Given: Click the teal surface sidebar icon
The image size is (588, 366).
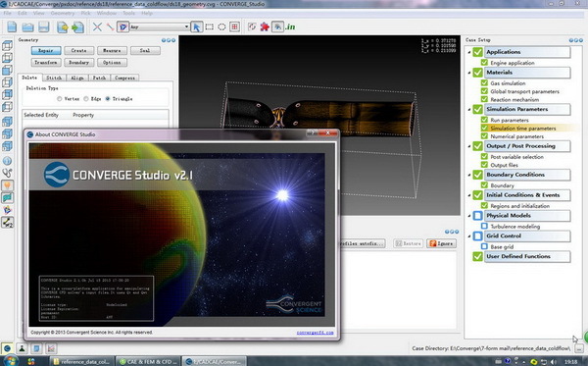Looking at the screenshot, I should click(x=7, y=198).
